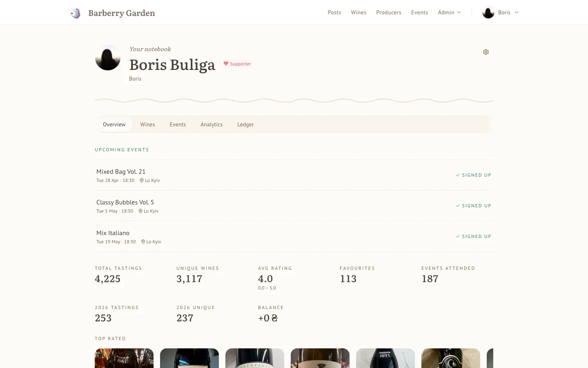Image resolution: width=588 pixels, height=368 pixels.
Task: Expand the Admin dropdown menu
Action: pos(449,12)
